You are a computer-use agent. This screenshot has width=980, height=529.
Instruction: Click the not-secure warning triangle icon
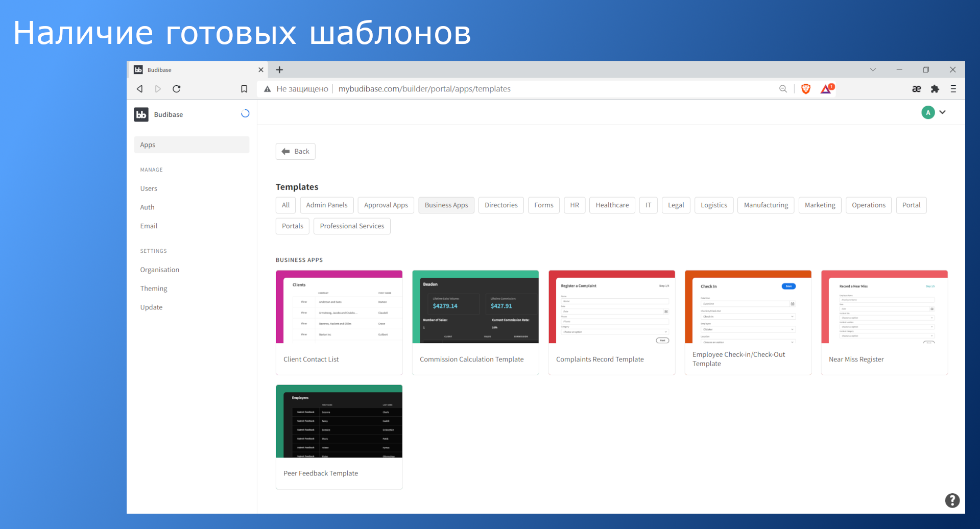pyautogui.click(x=267, y=89)
